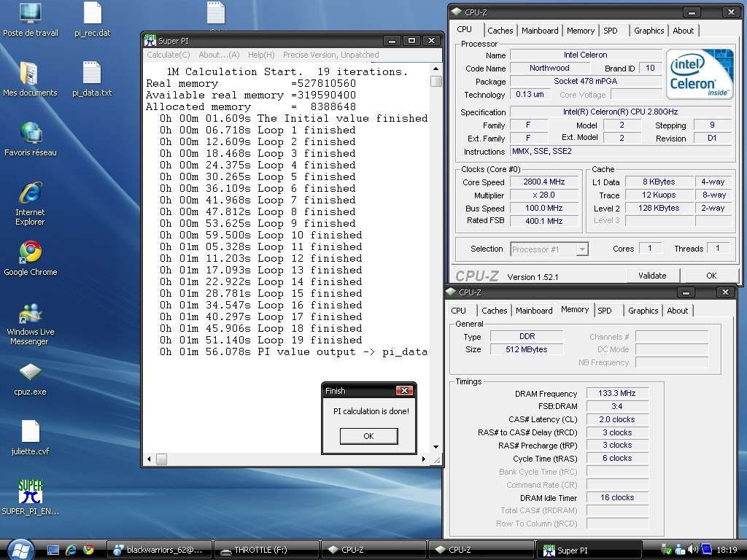Switch to Caches tab in top CPU-Z

click(500, 31)
